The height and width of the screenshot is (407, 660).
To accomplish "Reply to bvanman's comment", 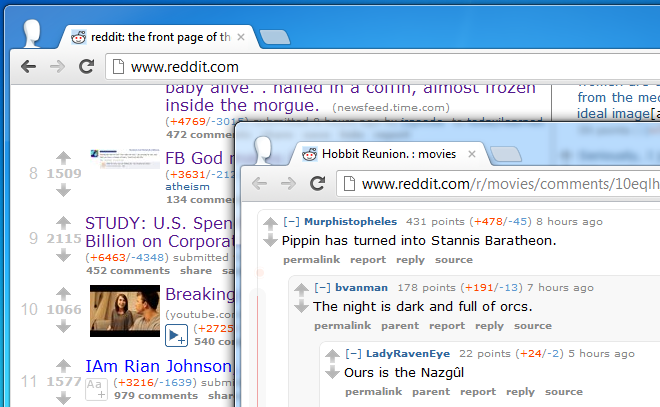I will 490,326.
